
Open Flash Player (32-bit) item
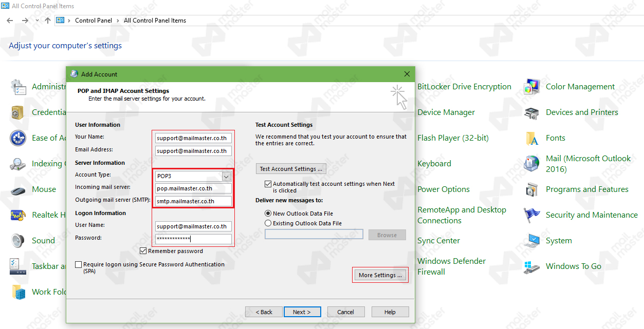pyautogui.click(x=453, y=138)
